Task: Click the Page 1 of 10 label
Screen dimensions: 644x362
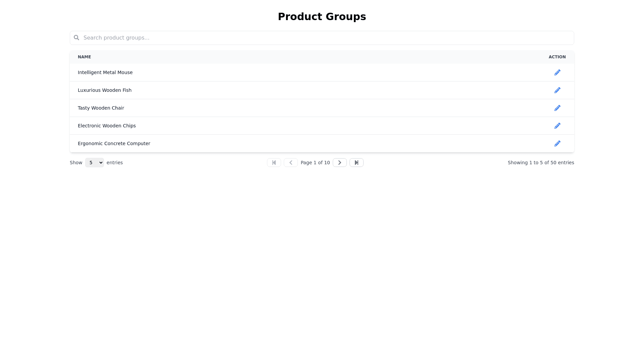Action: click(x=315, y=163)
